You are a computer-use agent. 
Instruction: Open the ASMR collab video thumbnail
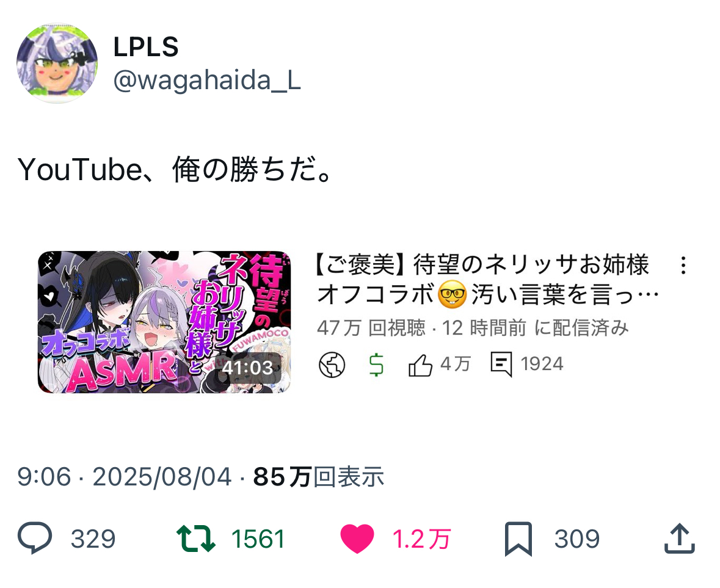[164, 322]
